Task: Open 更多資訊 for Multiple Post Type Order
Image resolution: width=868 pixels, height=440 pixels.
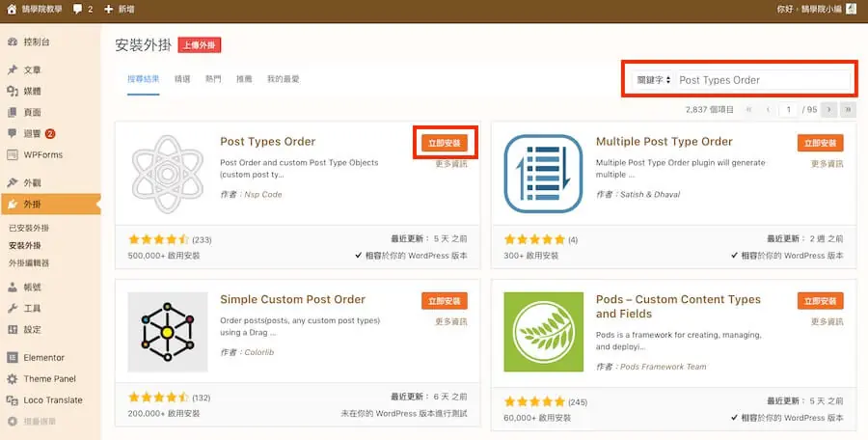Action: coord(827,163)
